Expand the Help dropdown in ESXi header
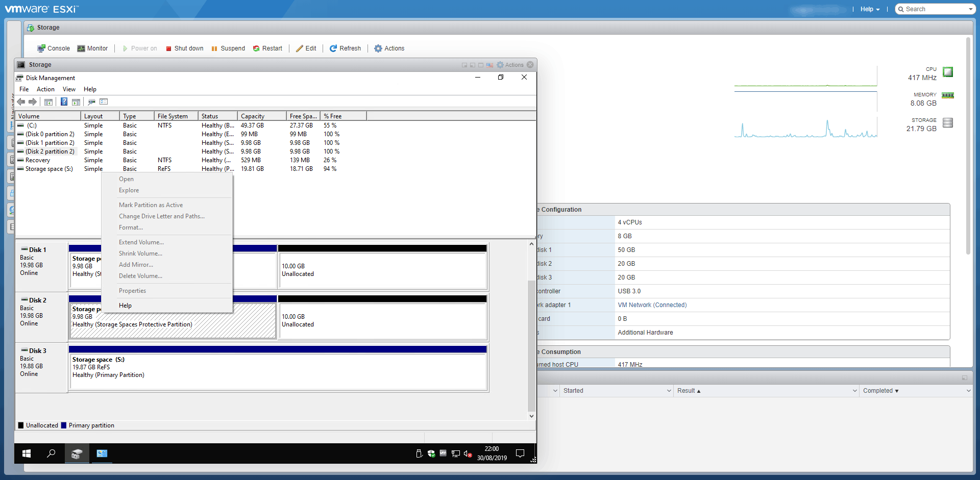Image resolution: width=980 pixels, height=480 pixels. coord(870,9)
